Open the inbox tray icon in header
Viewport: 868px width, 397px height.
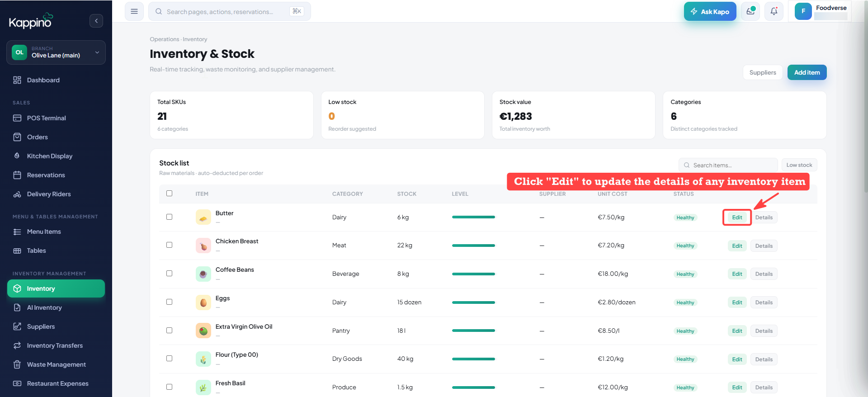coord(750,11)
